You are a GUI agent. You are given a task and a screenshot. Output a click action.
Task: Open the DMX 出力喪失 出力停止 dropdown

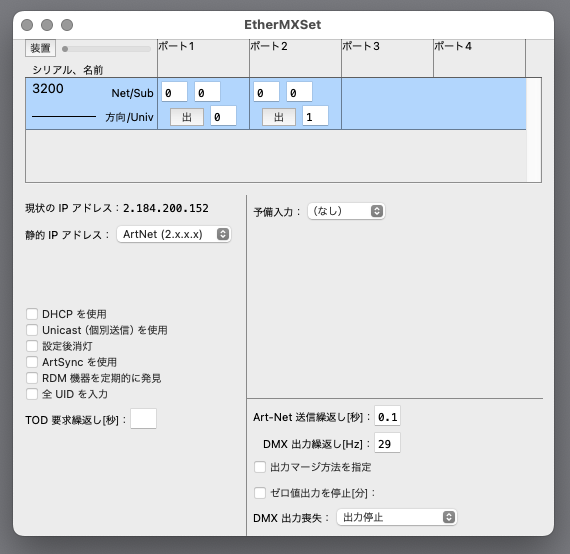397,517
